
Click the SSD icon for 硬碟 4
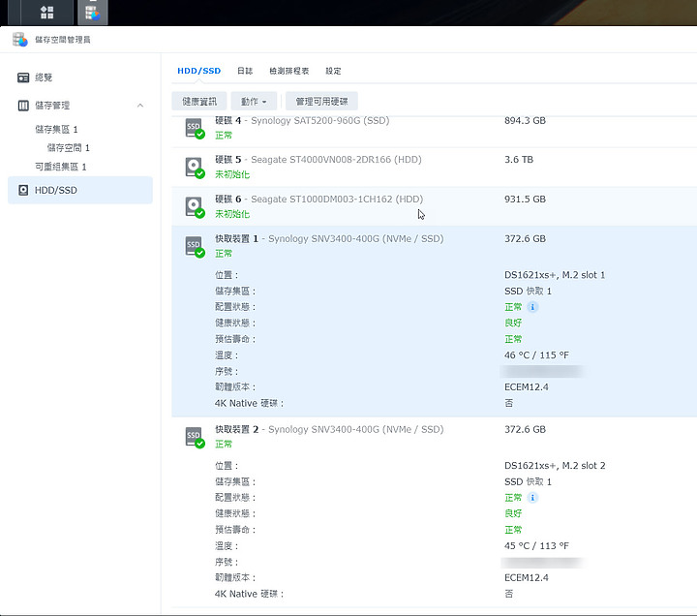[195, 128]
